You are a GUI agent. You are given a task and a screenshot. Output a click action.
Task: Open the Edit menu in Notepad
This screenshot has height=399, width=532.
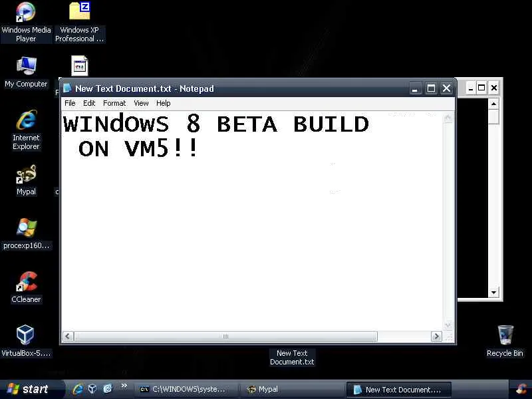89,103
